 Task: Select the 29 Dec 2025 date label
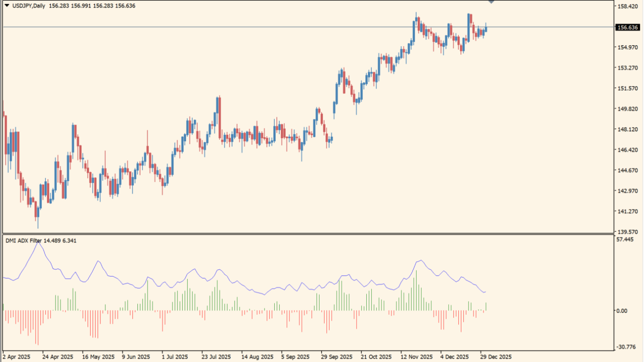tap(496, 357)
